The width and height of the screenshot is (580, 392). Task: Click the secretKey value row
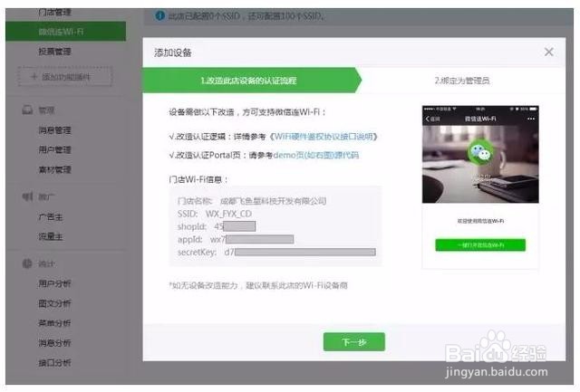[x=276, y=253]
